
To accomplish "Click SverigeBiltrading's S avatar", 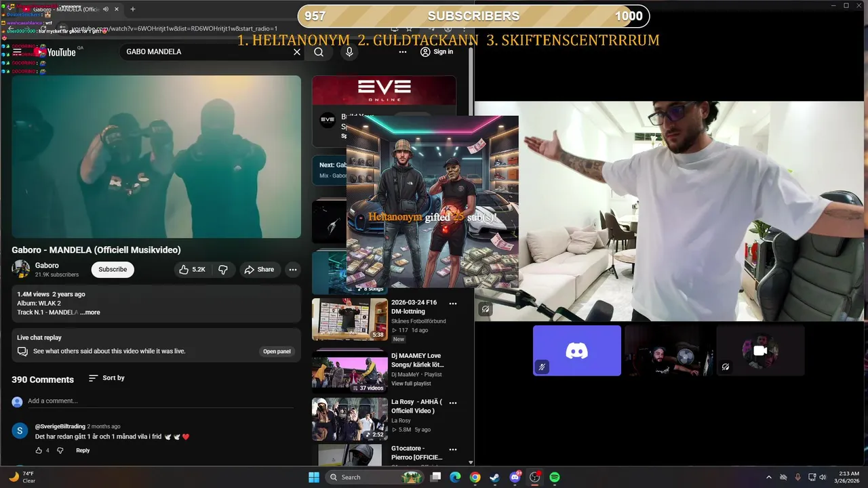I will pos(20,430).
